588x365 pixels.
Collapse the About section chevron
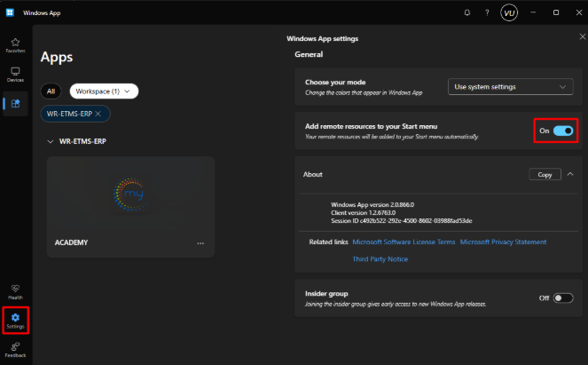tap(570, 175)
